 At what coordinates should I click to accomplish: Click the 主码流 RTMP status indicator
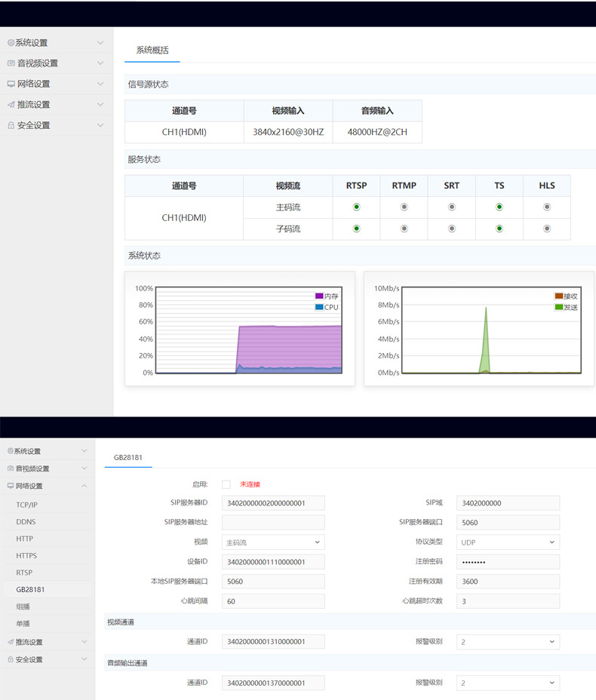coord(404,207)
